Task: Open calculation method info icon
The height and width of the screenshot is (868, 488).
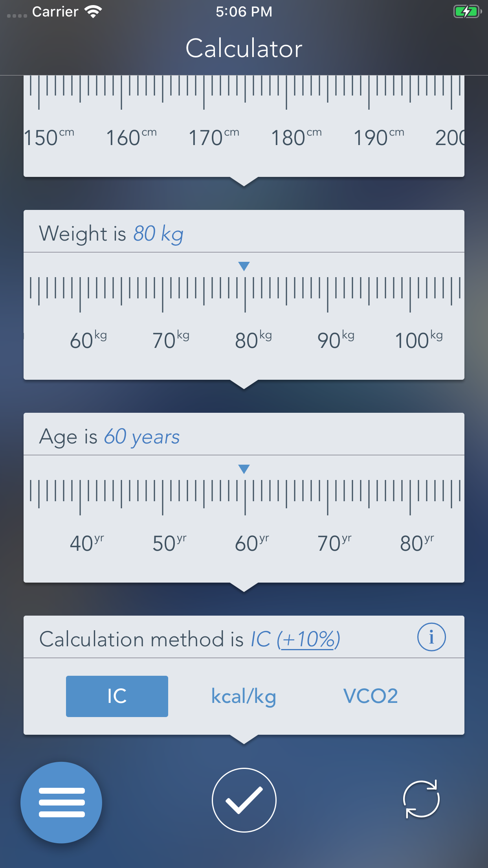Action: (x=431, y=637)
